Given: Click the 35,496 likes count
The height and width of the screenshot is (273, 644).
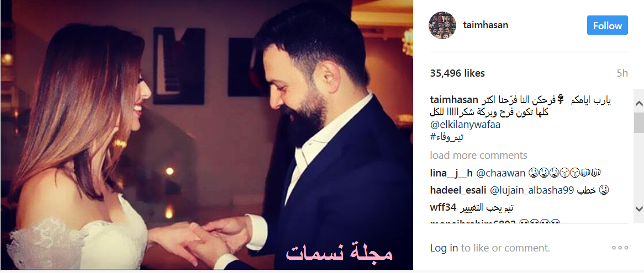Looking at the screenshot, I should coord(457,73).
